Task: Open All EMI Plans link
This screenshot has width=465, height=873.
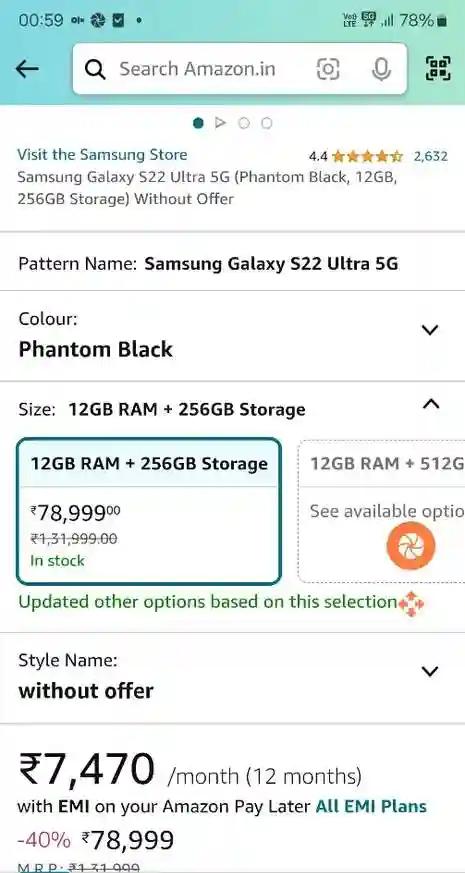Action: click(x=371, y=806)
